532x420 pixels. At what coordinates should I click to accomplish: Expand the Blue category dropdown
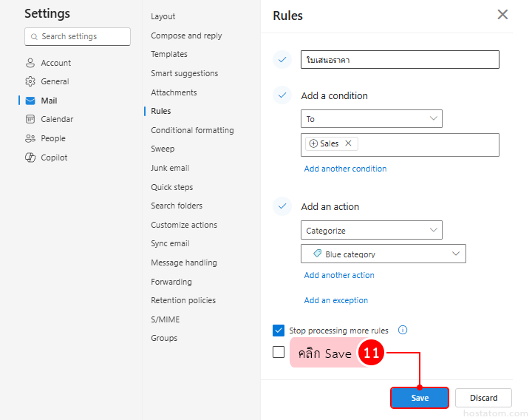click(x=383, y=254)
